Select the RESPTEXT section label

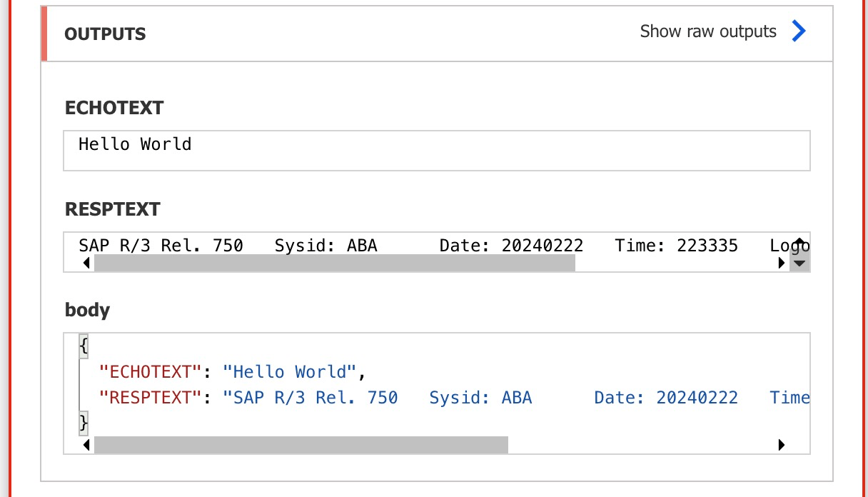coord(112,209)
